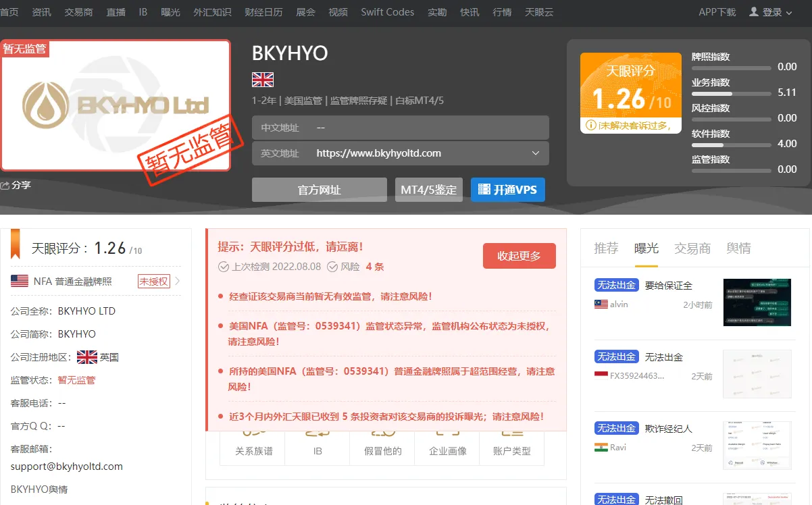The height and width of the screenshot is (505, 812).
Task: Click the BKYHYO Ltd logo image
Action: [116, 105]
